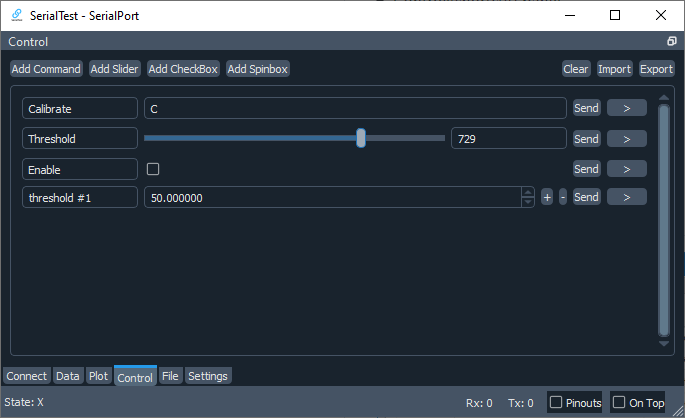Viewport: 685px width, 418px height.
Task: Click the Add Slider button
Action: click(114, 69)
